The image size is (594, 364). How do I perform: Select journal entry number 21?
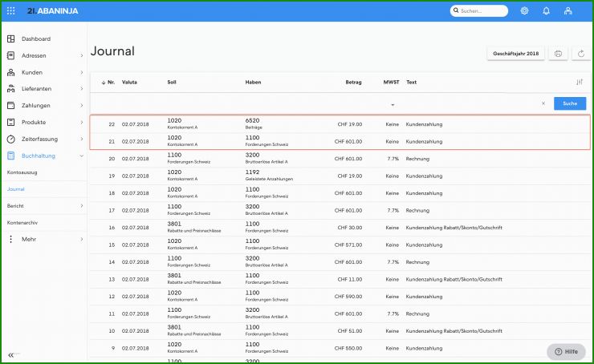(340, 141)
